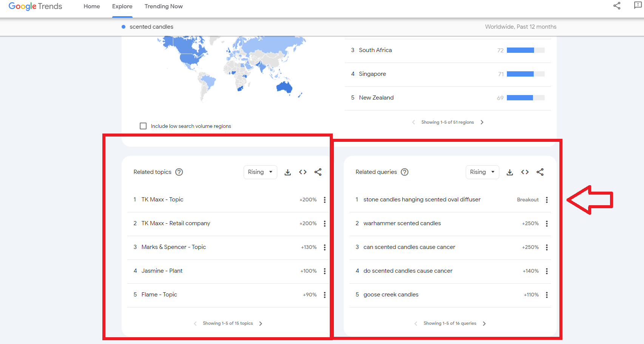Open goose creek candles query
The width and height of the screenshot is (644, 344).
pos(391,295)
